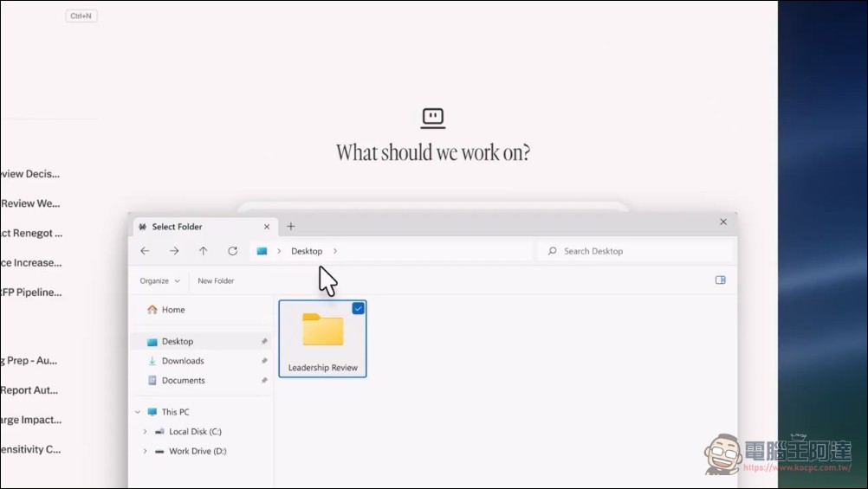Go forward in Select Folder dialog
868x489 pixels.
point(174,251)
